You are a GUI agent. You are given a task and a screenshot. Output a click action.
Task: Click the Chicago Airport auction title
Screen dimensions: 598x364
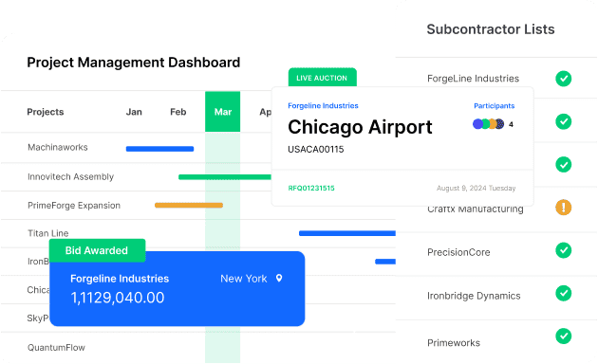[360, 127]
